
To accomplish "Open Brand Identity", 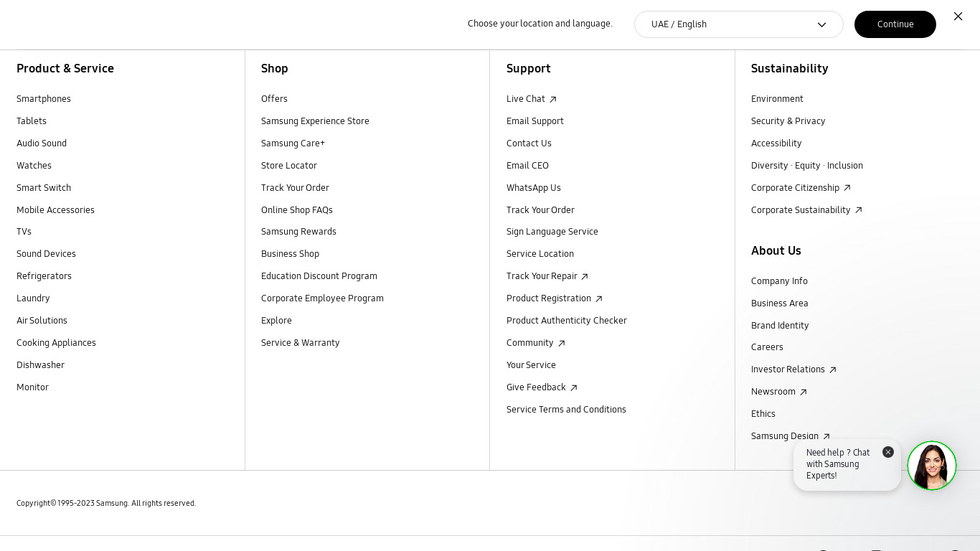I will (780, 326).
